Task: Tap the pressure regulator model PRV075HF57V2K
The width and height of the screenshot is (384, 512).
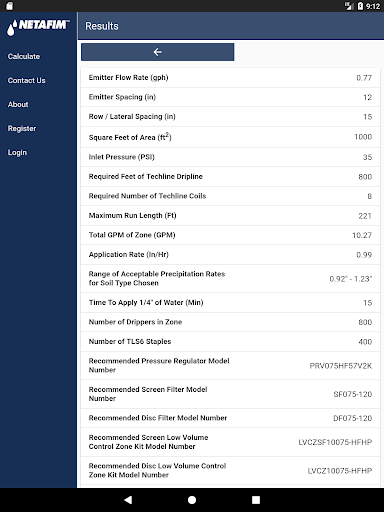Action: pos(341,366)
